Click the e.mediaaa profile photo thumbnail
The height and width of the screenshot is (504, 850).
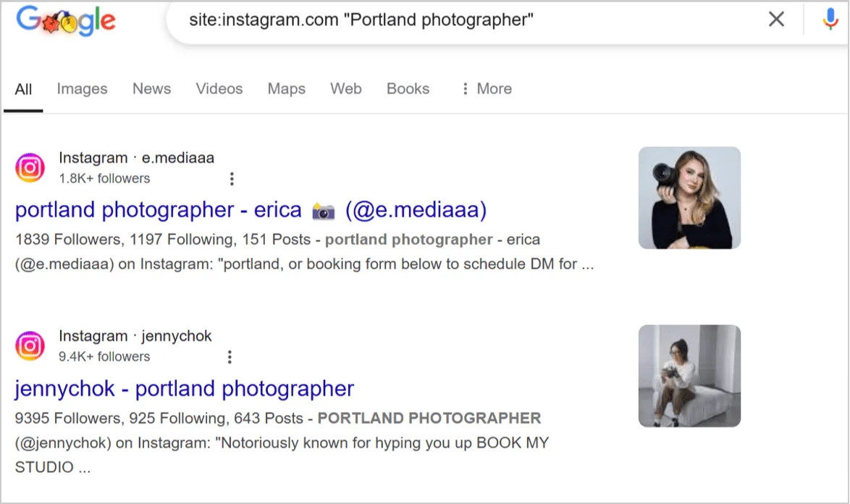coord(689,197)
